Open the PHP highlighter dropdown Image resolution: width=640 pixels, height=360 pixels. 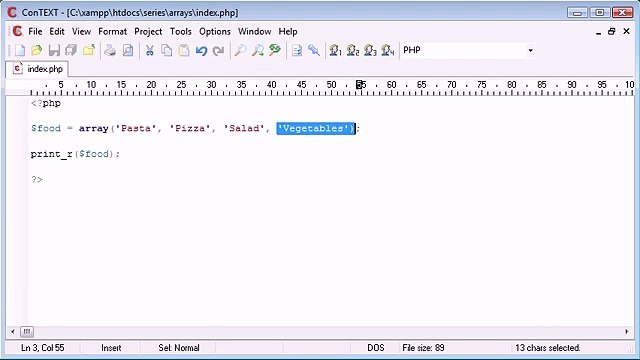pos(530,51)
